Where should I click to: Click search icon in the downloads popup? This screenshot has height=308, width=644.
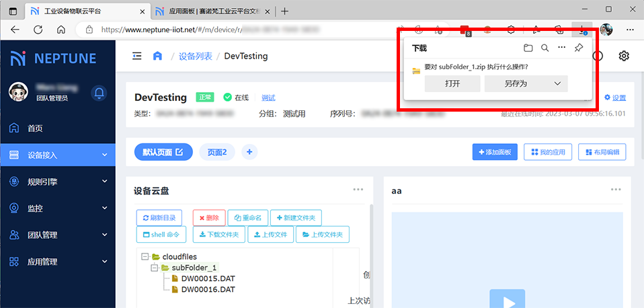tap(545, 48)
